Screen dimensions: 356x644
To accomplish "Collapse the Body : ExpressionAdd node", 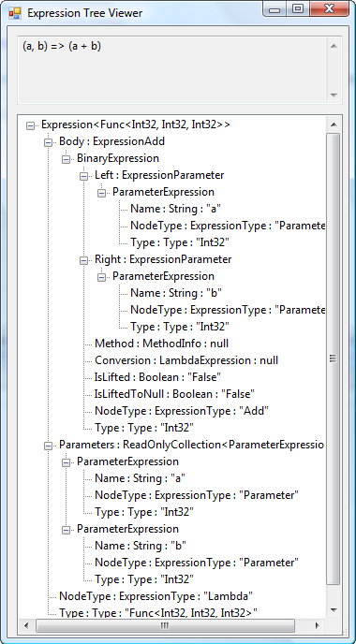I will click(48, 142).
